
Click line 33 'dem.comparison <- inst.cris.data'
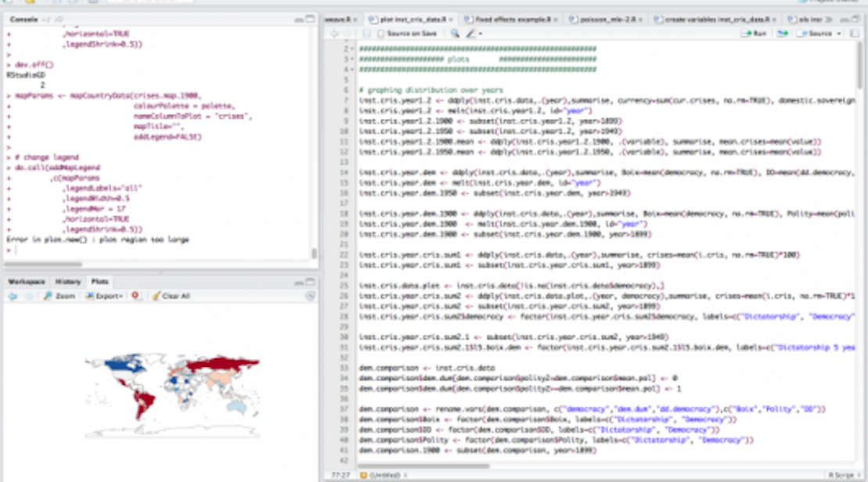tap(427, 368)
